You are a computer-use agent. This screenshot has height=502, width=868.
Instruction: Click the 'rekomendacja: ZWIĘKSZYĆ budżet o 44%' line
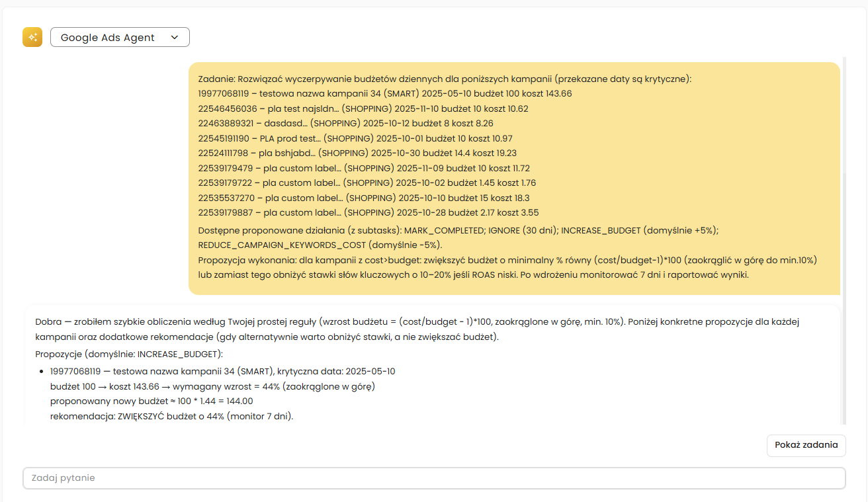pyautogui.click(x=171, y=416)
